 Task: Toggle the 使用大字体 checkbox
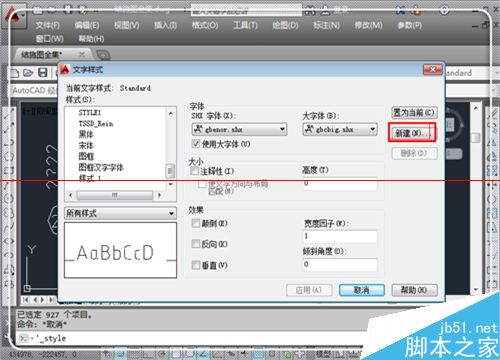pos(196,144)
